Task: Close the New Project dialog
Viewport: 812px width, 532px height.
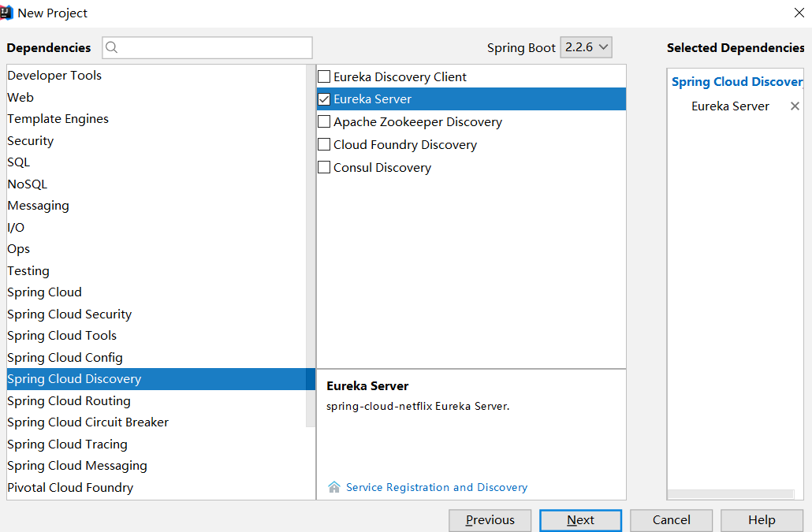Action: pyautogui.click(x=799, y=13)
